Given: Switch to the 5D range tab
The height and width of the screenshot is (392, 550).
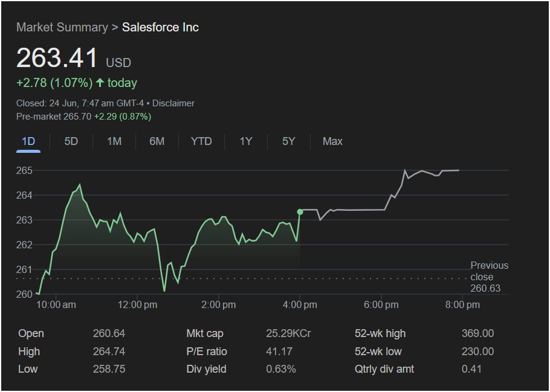Looking at the screenshot, I should pos(71,141).
